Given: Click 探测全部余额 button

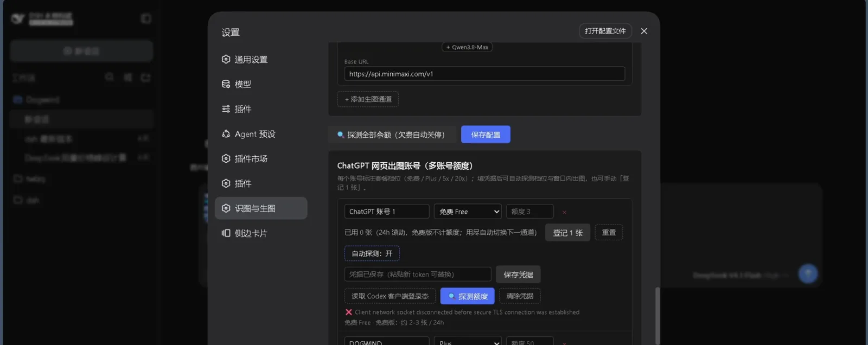Looking at the screenshot, I should (x=391, y=135).
